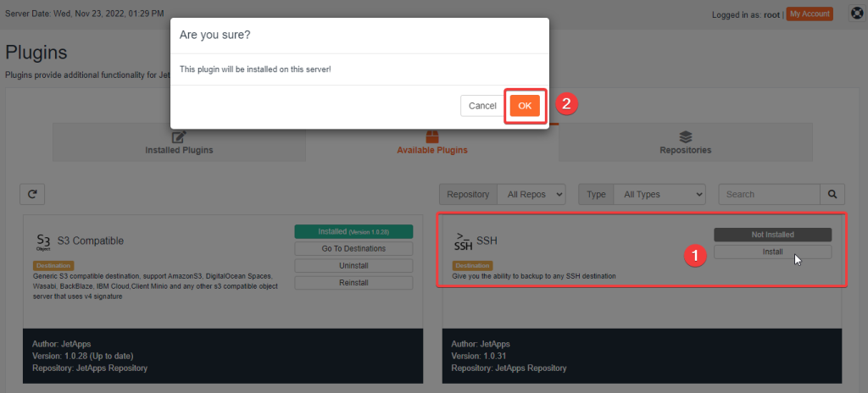Click SSH plugin Destination tag
868x393 pixels.
tap(472, 266)
